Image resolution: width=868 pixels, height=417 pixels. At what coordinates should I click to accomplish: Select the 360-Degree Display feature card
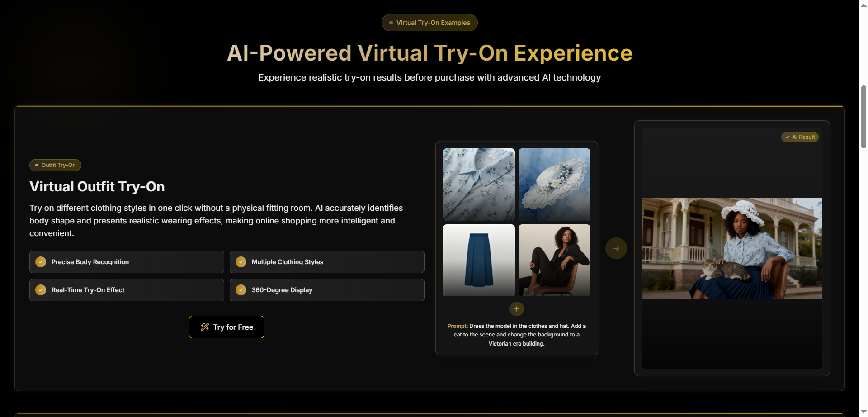tap(327, 290)
